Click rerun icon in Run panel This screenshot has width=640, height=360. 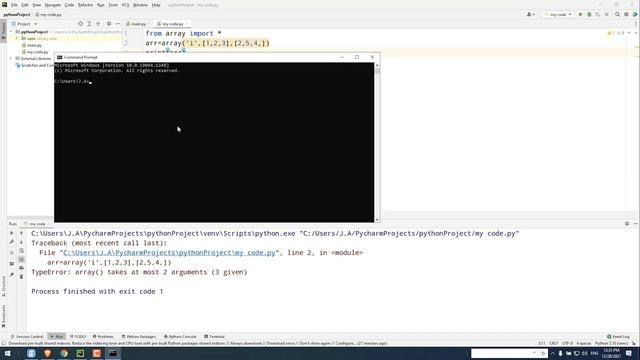11,233
